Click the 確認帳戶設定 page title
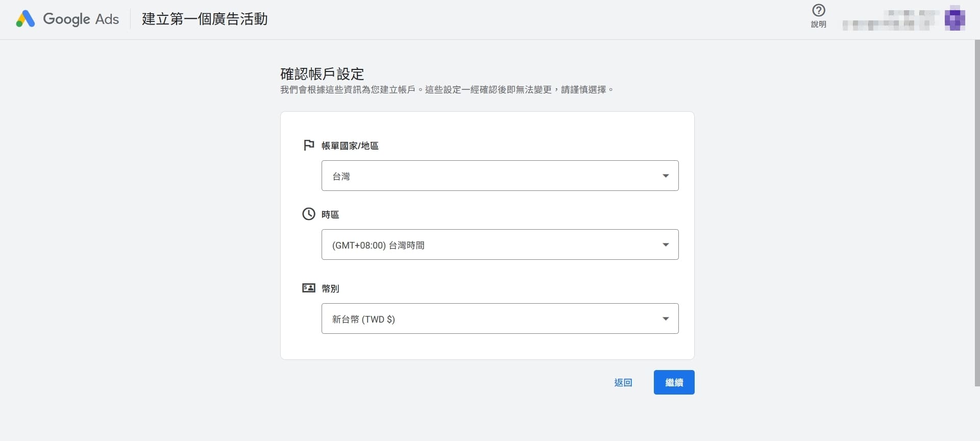The height and width of the screenshot is (441, 980). coord(322,73)
